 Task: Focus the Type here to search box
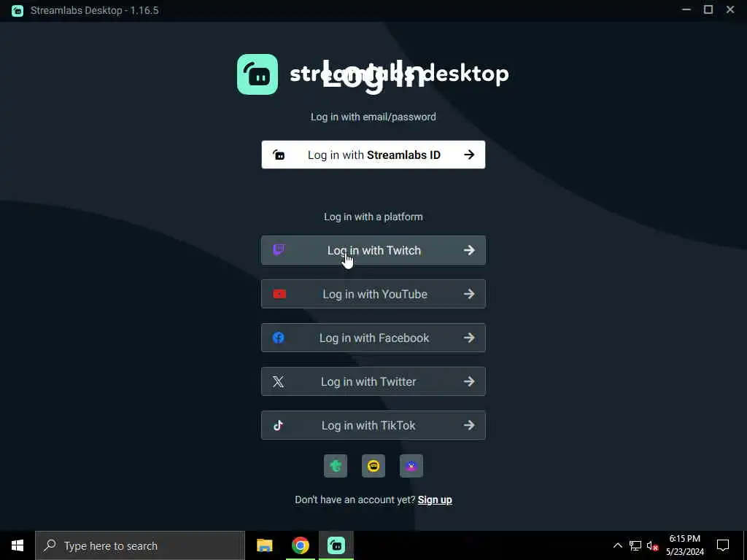point(140,545)
